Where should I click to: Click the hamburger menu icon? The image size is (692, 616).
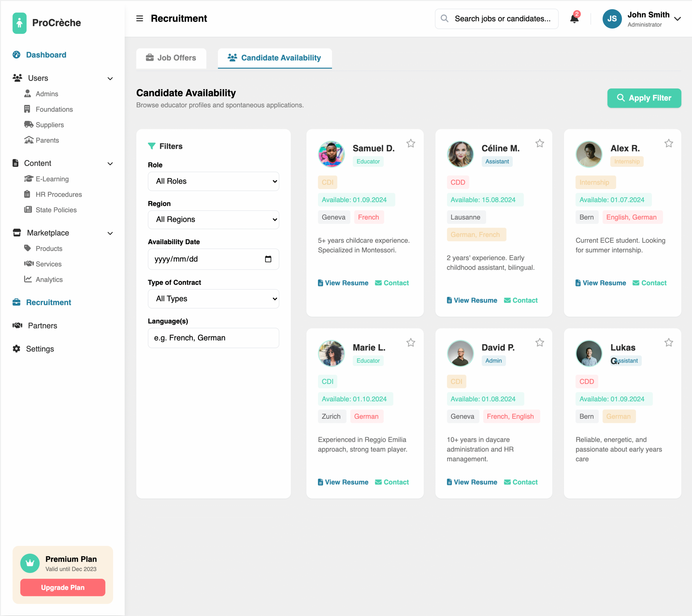pyautogui.click(x=139, y=19)
